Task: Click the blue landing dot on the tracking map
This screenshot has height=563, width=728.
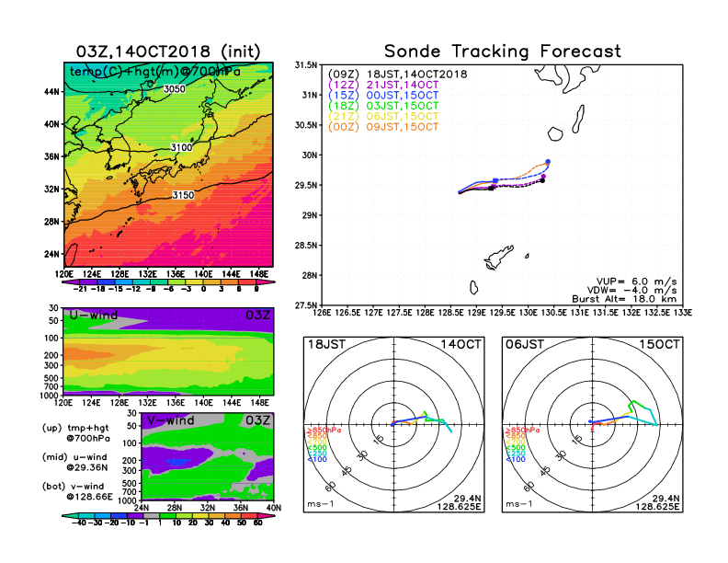Action: click(549, 162)
